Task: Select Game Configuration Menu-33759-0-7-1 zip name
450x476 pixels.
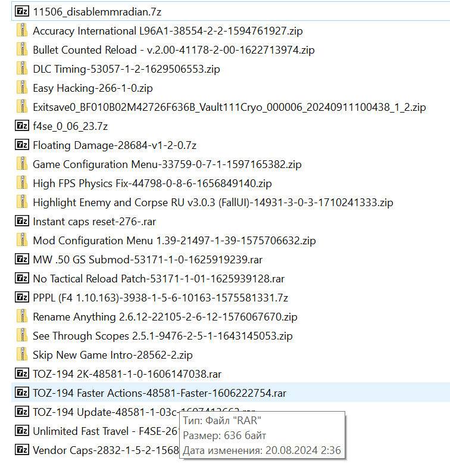Action: coord(167,164)
